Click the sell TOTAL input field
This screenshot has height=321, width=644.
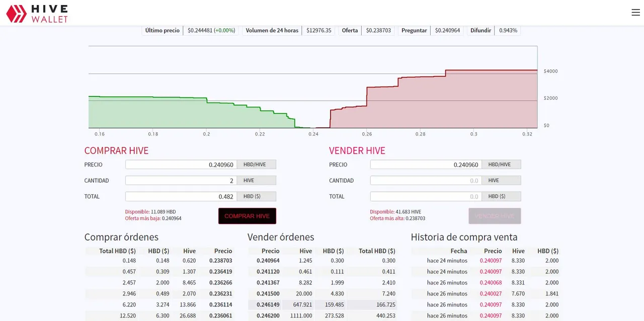426,197
